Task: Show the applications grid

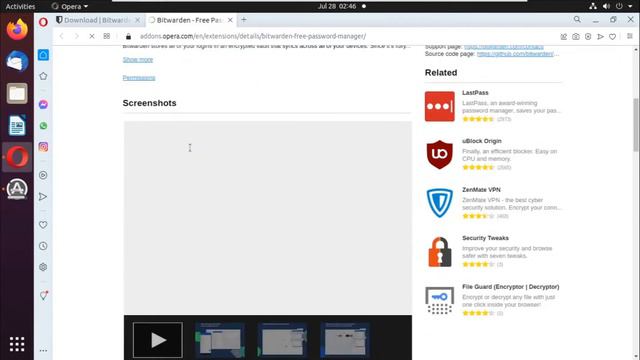Action: 17,344
